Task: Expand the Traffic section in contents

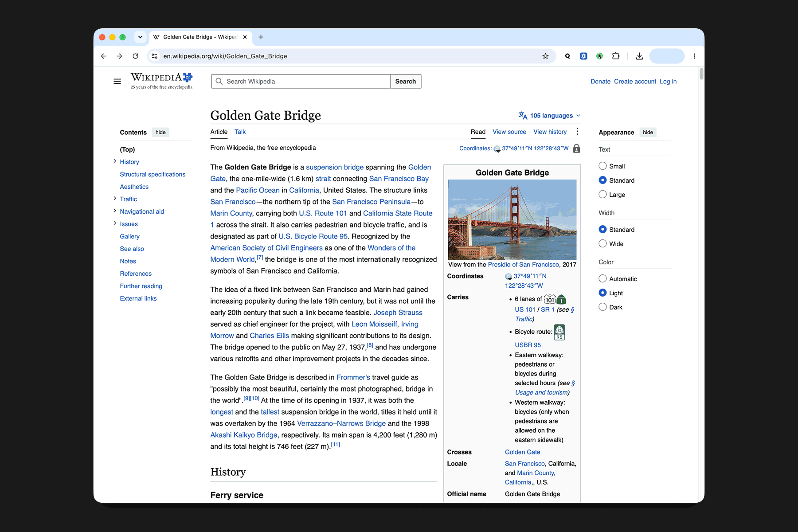Action: 115,199
